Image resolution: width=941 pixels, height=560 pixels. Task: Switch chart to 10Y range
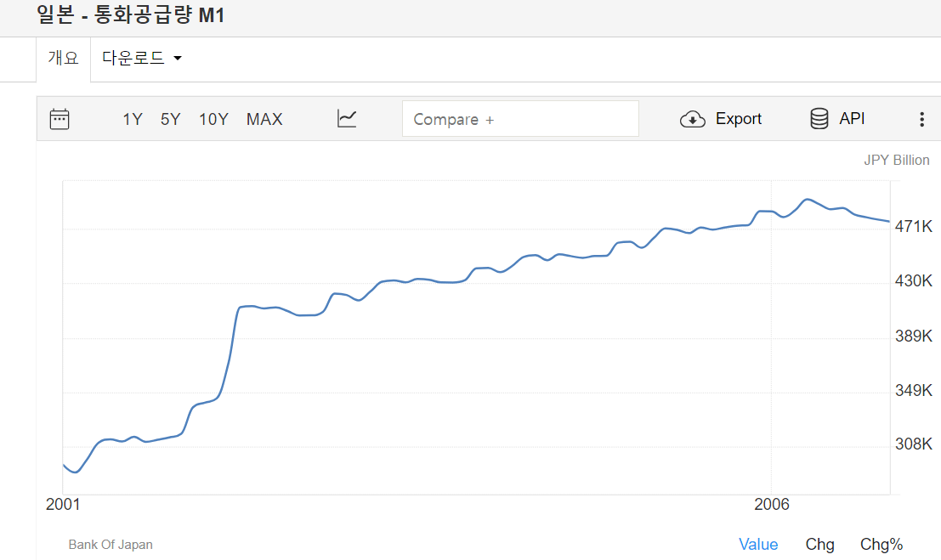point(213,120)
